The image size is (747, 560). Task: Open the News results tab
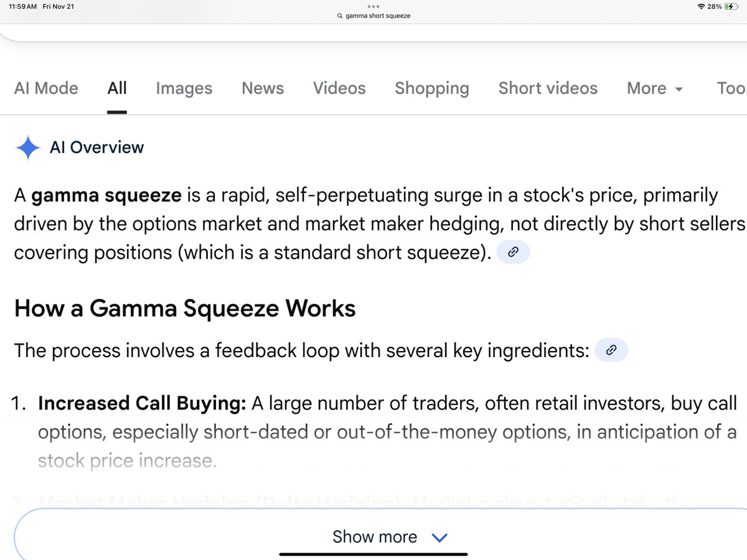[x=263, y=88]
